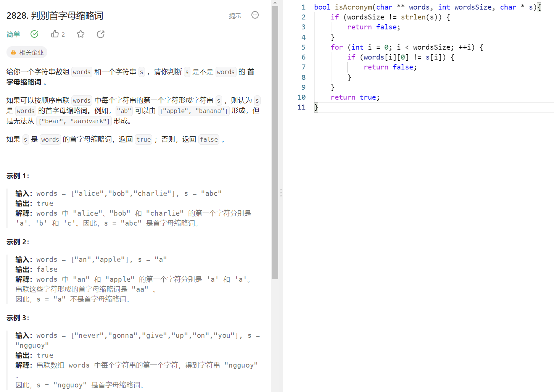554x392 pixels.
Task: Place cursor on isAcronym function name
Action: [353, 7]
